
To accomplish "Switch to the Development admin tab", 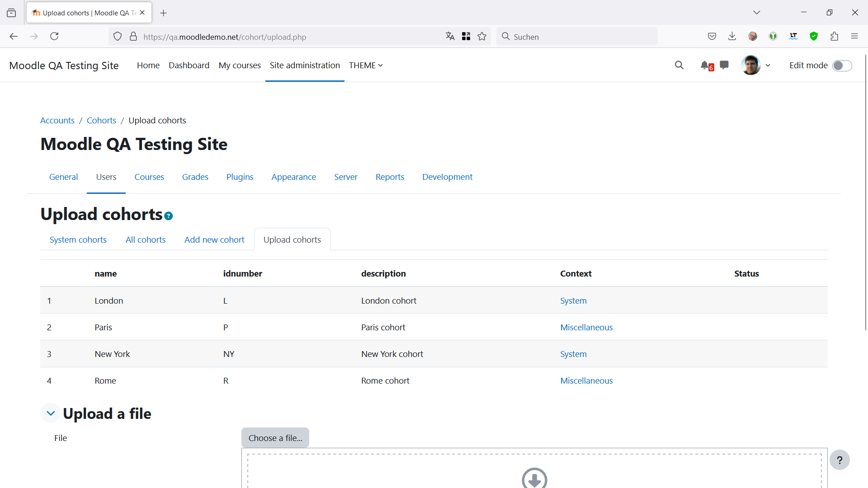I will tap(447, 177).
